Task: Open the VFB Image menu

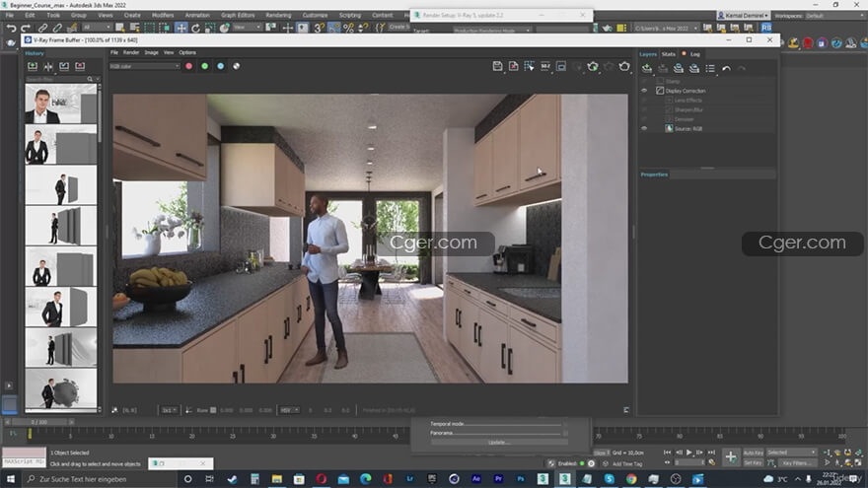Action: pos(151,52)
